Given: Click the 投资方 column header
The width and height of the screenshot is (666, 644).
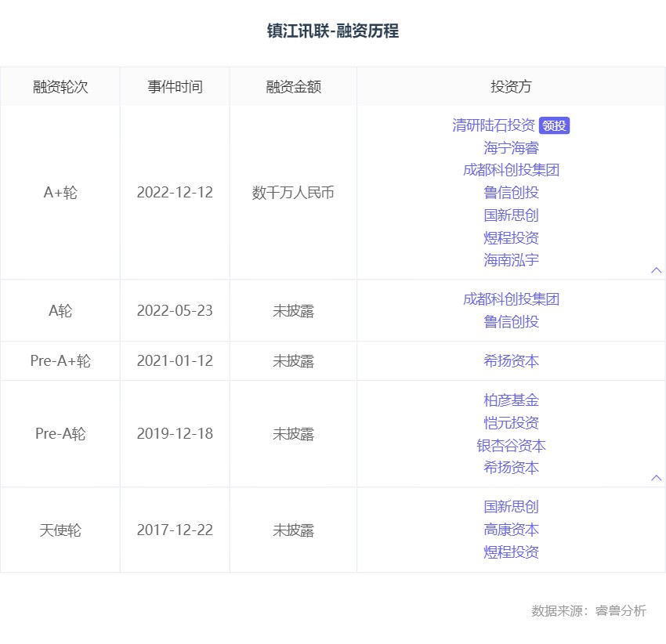Looking at the screenshot, I should [x=511, y=87].
